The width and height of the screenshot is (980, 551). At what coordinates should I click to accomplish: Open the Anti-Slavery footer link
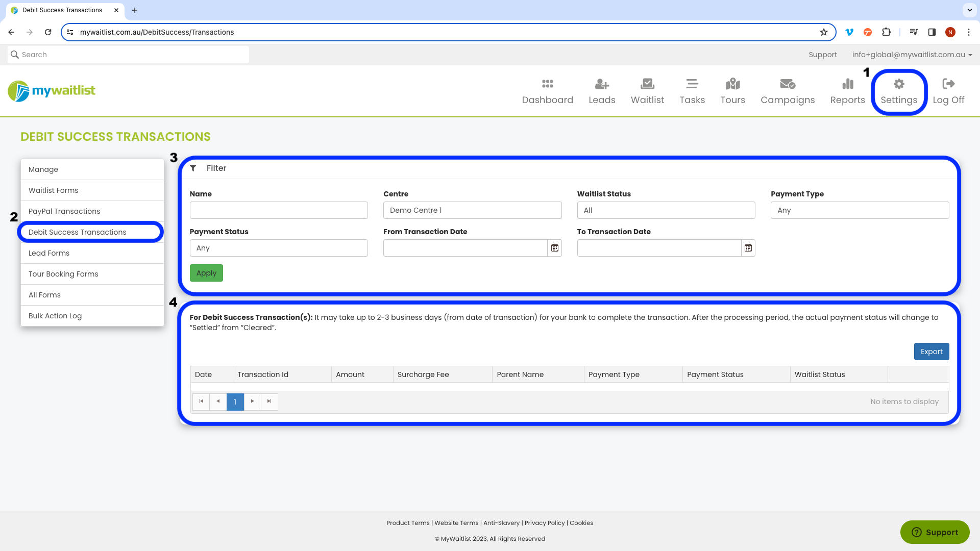click(501, 523)
